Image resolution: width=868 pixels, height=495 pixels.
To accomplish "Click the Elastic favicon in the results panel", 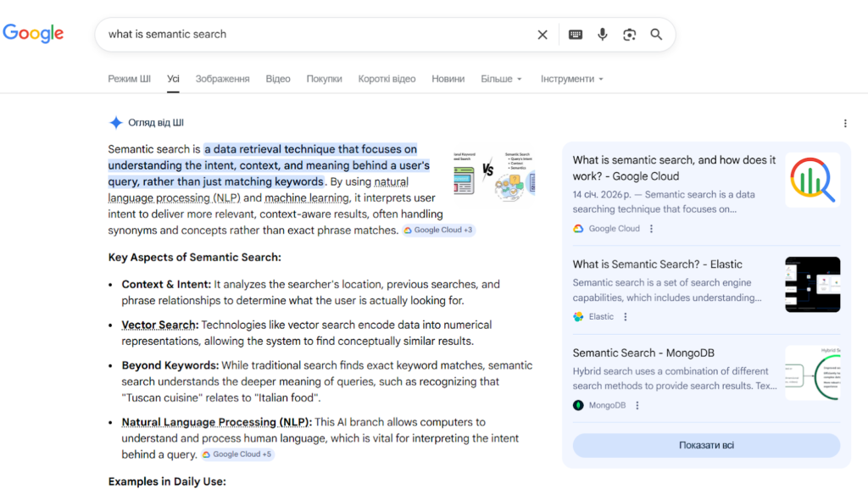I will pyautogui.click(x=578, y=316).
